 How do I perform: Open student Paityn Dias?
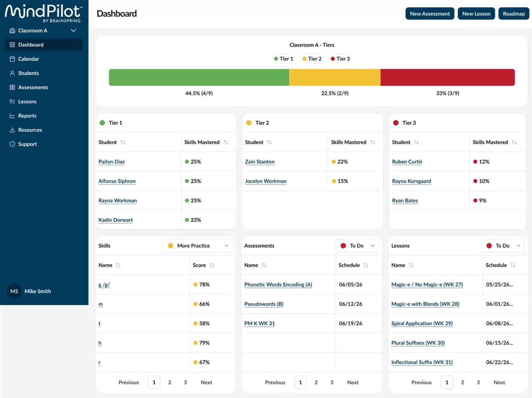(x=111, y=162)
